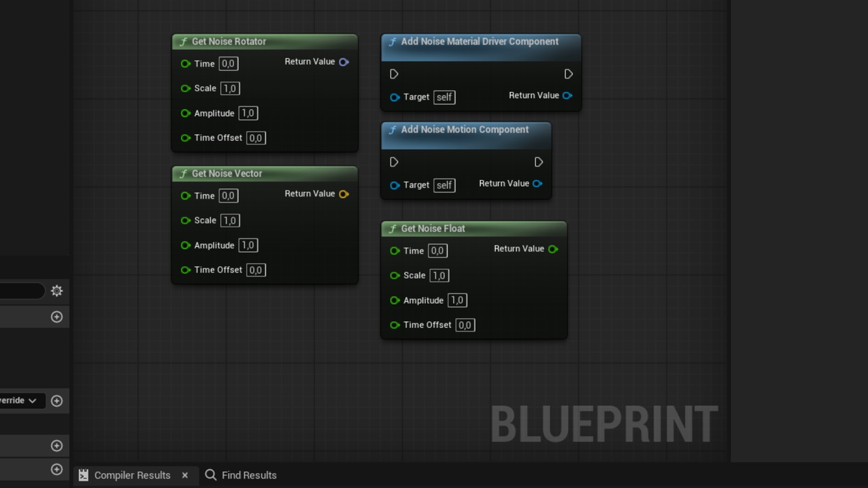Edit the Time value on Get Noise Rotator

pos(228,64)
